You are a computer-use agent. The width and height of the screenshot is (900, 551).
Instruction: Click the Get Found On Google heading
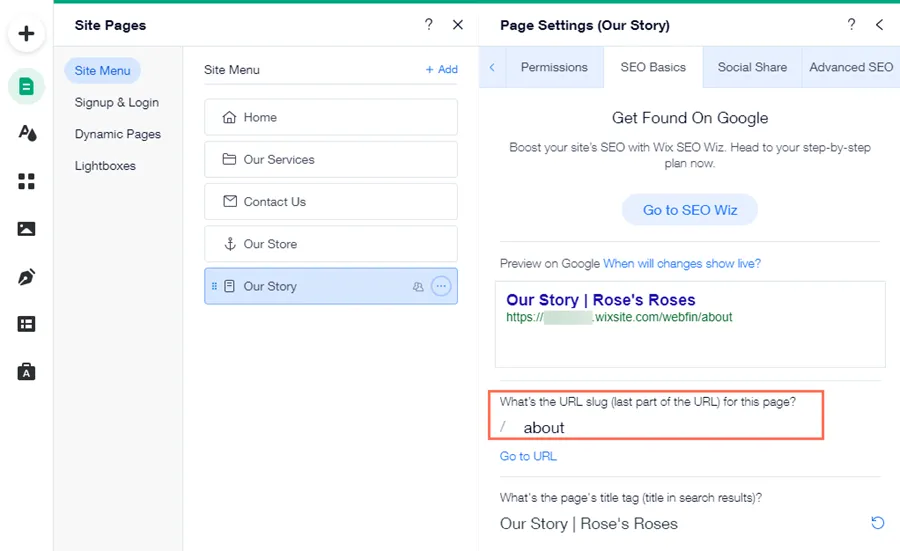tap(690, 118)
